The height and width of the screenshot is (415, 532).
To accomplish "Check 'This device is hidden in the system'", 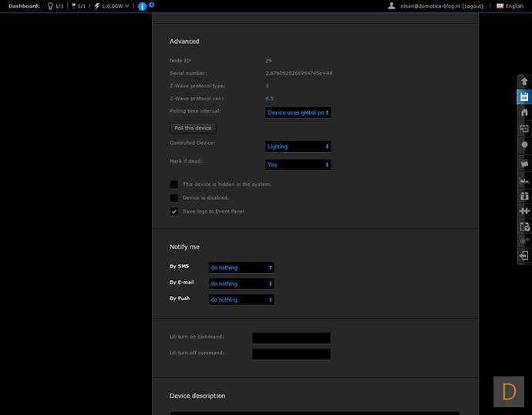I will [x=174, y=184].
